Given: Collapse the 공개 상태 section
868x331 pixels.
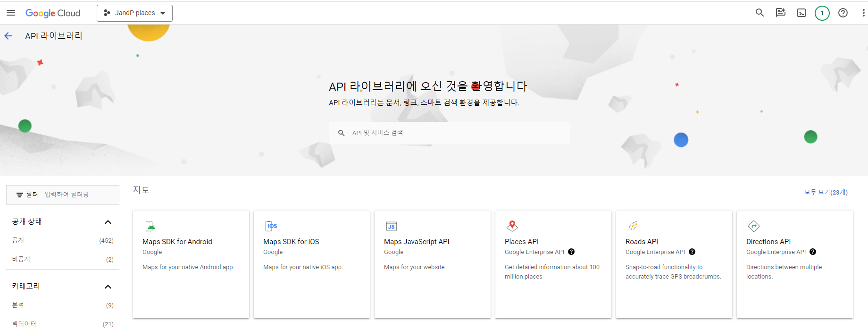Looking at the screenshot, I should click(x=108, y=222).
